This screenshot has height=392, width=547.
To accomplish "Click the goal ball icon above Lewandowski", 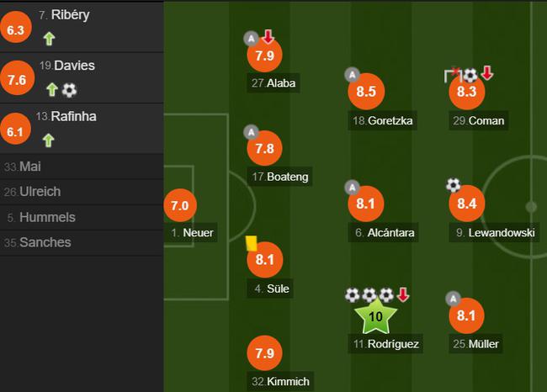I will click(x=453, y=185).
